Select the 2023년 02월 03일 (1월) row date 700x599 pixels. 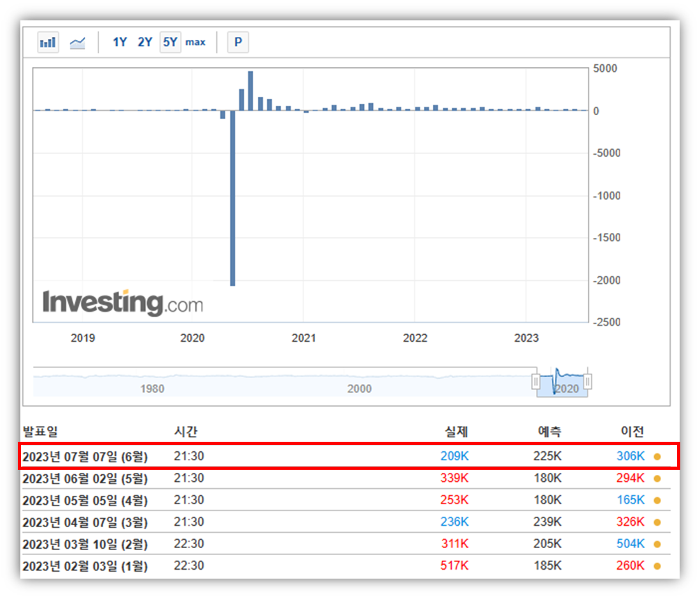tap(85, 566)
